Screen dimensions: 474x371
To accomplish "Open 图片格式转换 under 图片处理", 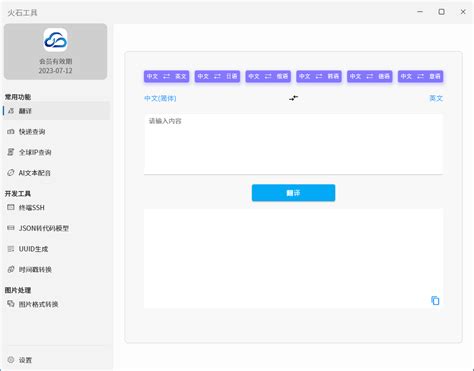I will click(x=56, y=304).
